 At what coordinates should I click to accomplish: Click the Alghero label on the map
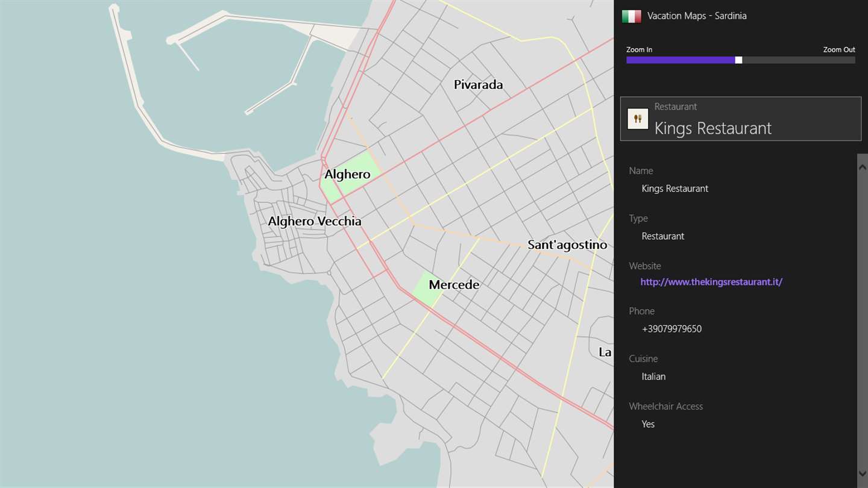[x=347, y=175]
